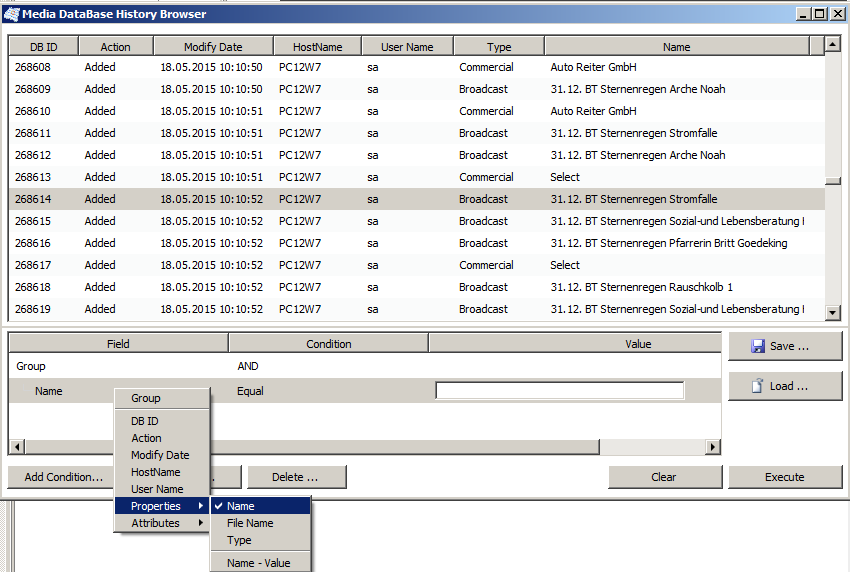Click the Media DataBase History Browser title
This screenshot has width=850, height=572.
tap(114, 14)
